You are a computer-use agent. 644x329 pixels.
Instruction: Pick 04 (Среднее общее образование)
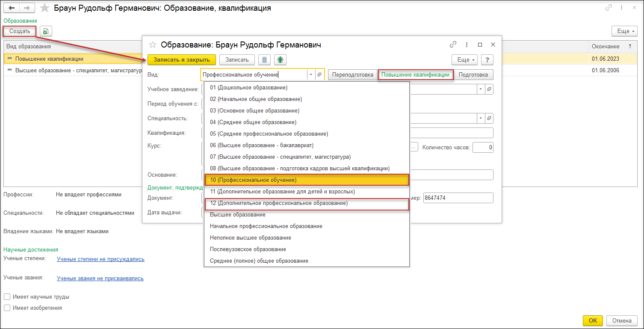307,122
